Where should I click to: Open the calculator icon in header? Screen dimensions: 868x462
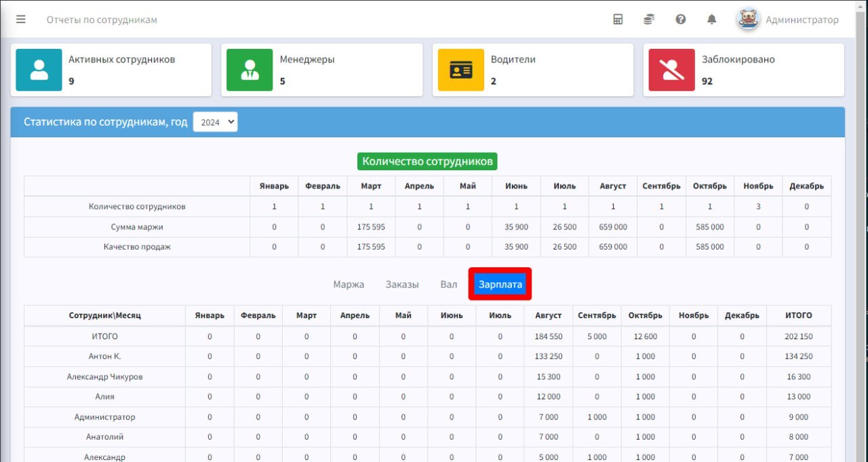coord(618,20)
